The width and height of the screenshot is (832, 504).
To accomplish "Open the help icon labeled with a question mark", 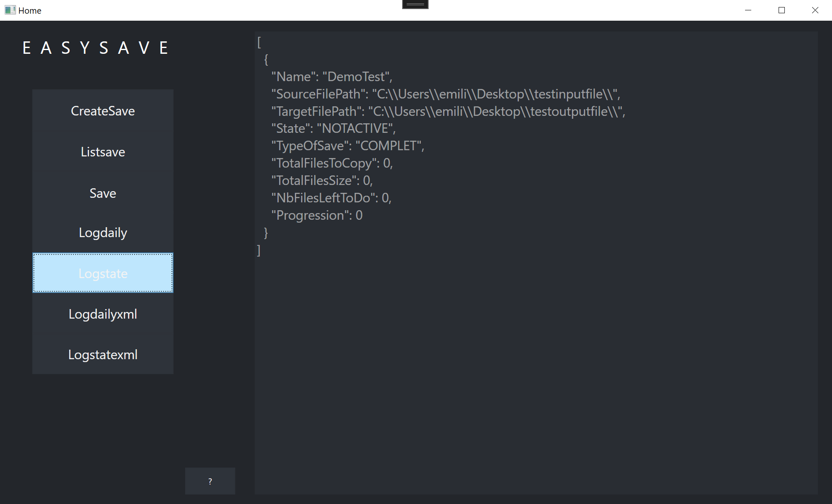I will (x=210, y=481).
